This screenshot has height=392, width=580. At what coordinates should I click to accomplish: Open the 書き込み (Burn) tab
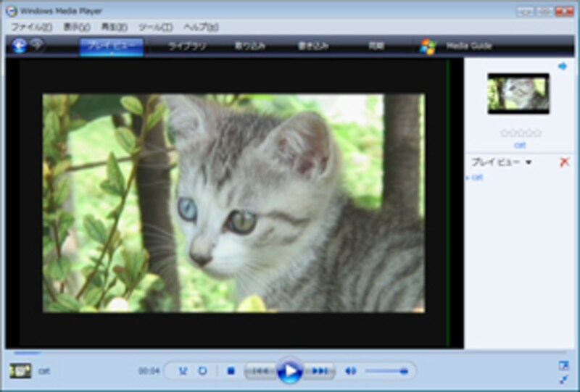(x=313, y=46)
